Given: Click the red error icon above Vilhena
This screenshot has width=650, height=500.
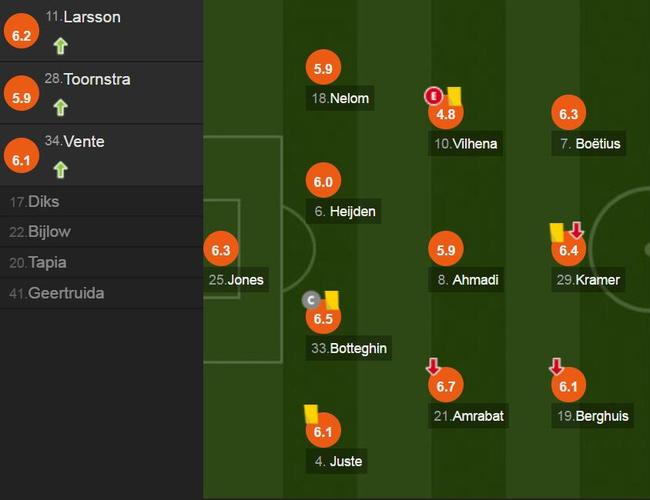Looking at the screenshot, I should tap(434, 96).
